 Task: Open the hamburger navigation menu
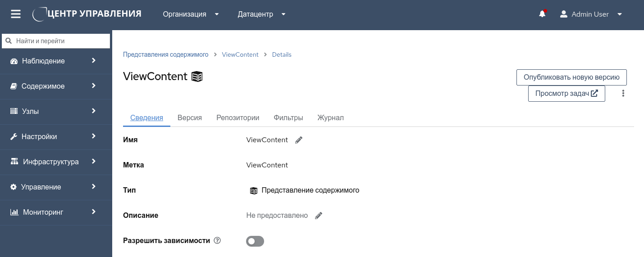tap(16, 14)
